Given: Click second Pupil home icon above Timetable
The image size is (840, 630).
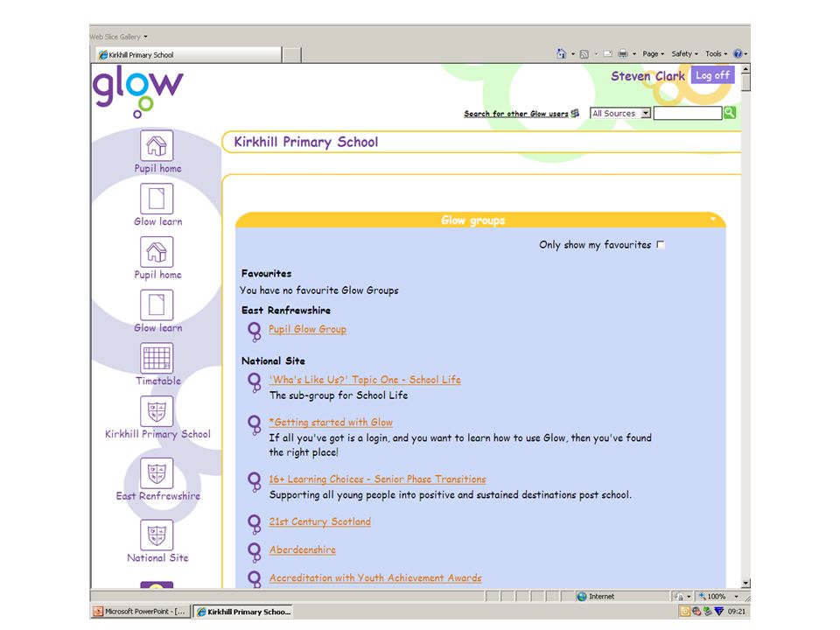Looking at the screenshot, I should (157, 252).
